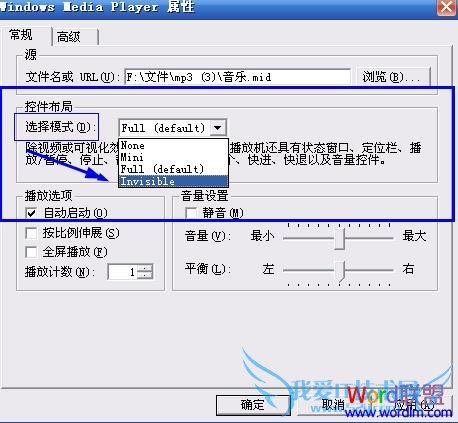Viewport: 458px width, 423px height.
Task: Choose None from the mode list
Action: (x=173, y=145)
